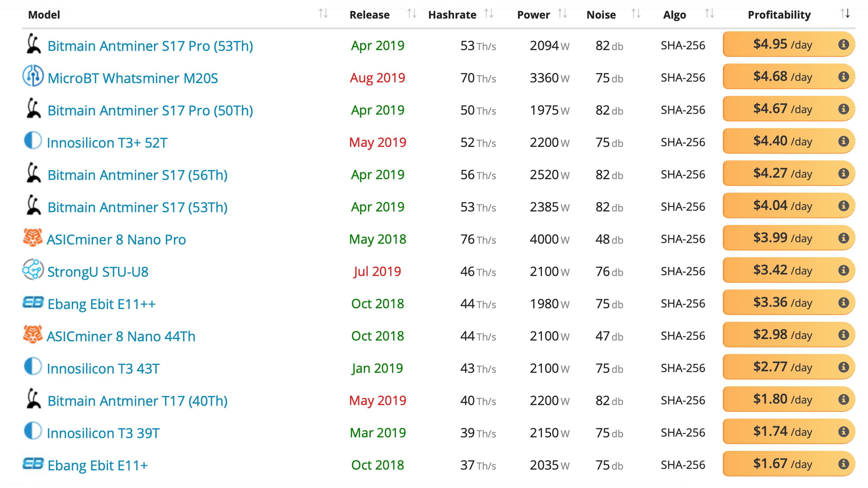The height and width of the screenshot is (488, 868).
Task: Open Ebang Ebit E11+ link
Action: pos(98,465)
